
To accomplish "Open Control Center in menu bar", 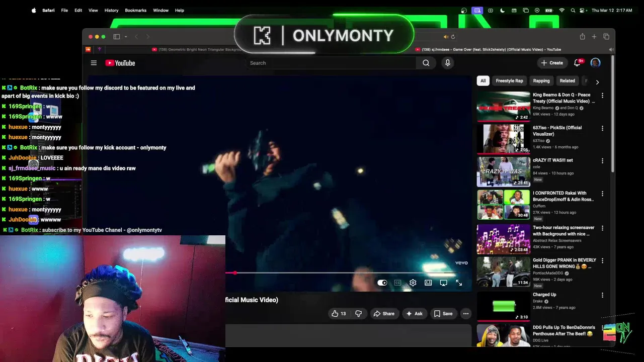I will coord(583,10).
